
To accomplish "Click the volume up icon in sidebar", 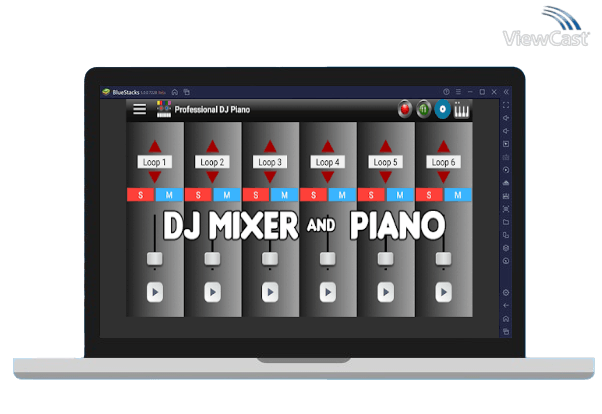I will point(506,118).
